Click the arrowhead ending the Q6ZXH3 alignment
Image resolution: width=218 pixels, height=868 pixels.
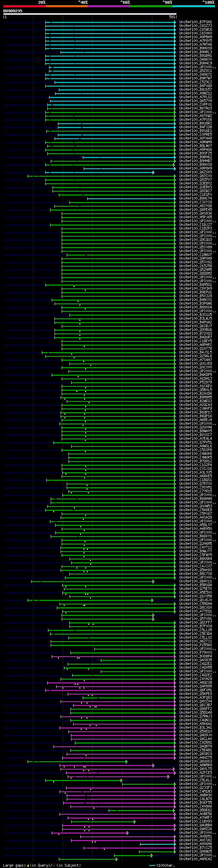click(x=154, y=173)
